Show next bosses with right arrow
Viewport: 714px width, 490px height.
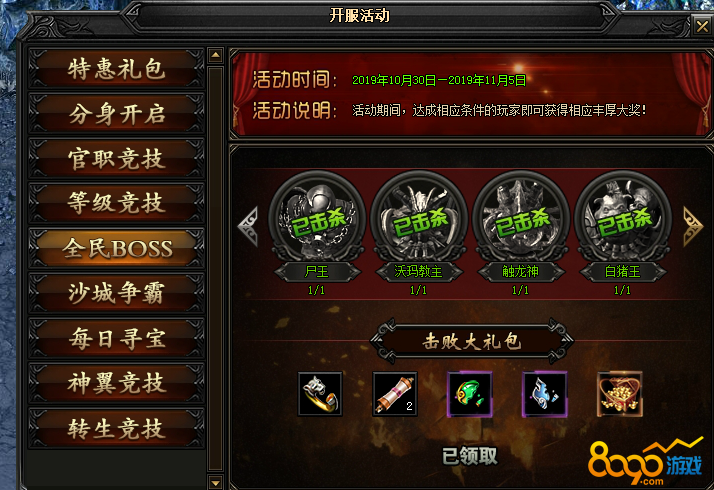pyautogui.click(x=692, y=226)
